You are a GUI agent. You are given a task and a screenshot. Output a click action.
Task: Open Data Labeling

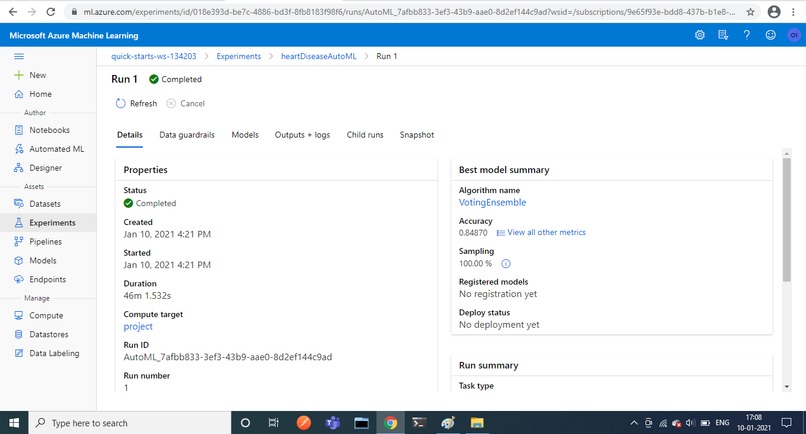click(54, 353)
